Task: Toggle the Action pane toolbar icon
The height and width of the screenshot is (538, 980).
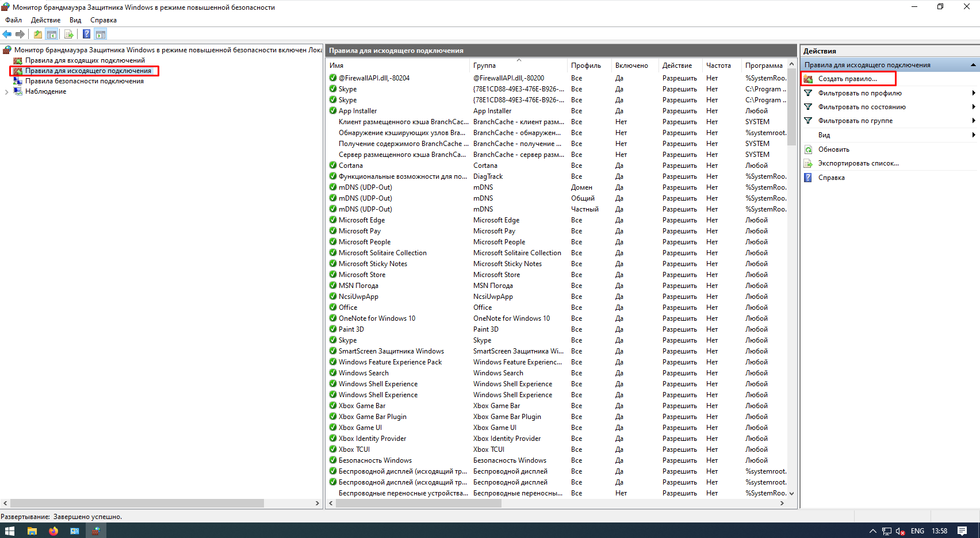Action: coord(101,34)
